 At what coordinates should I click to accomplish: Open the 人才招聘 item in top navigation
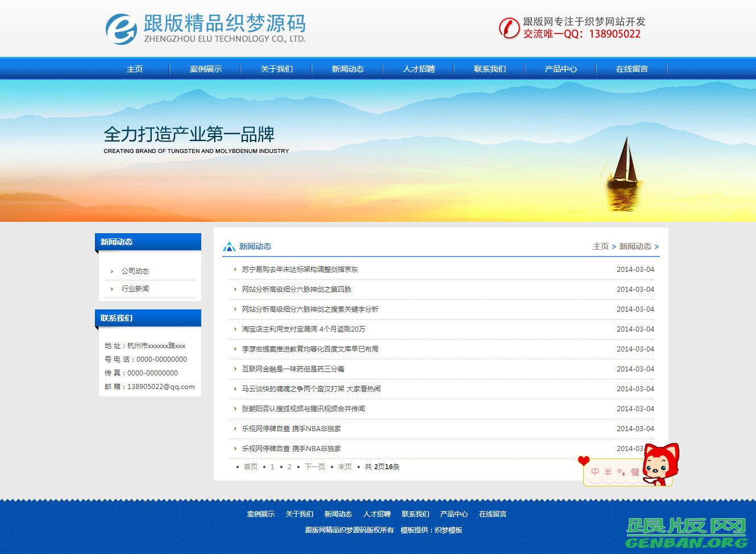[419, 69]
